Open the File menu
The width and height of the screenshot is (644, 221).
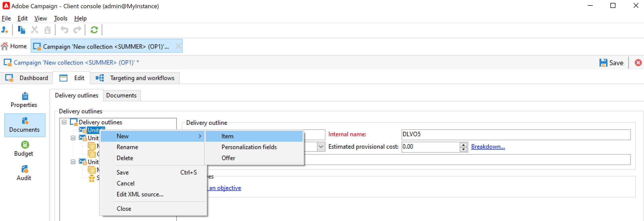[6, 18]
